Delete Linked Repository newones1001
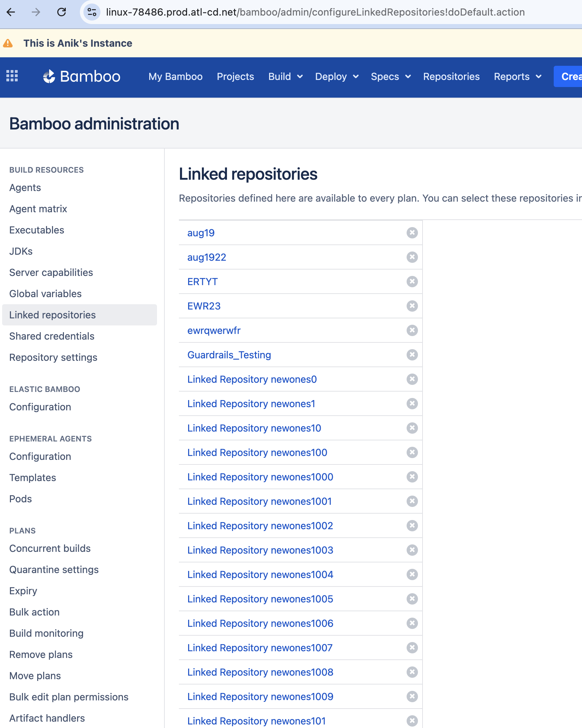Image resolution: width=582 pixels, height=728 pixels. (x=412, y=501)
